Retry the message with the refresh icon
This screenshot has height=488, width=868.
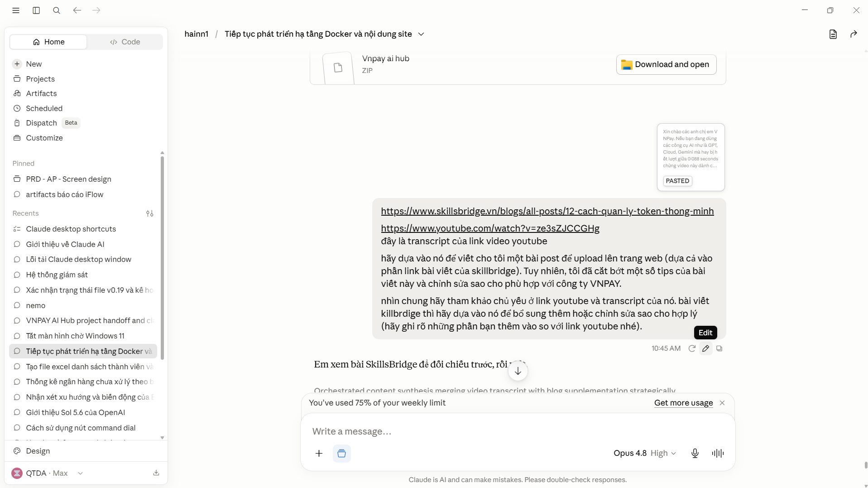(x=692, y=348)
